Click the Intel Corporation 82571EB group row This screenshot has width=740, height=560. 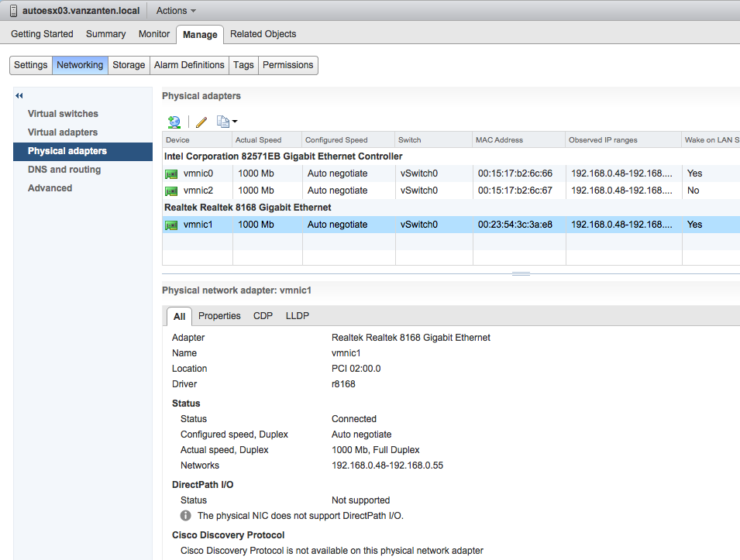(451, 156)
